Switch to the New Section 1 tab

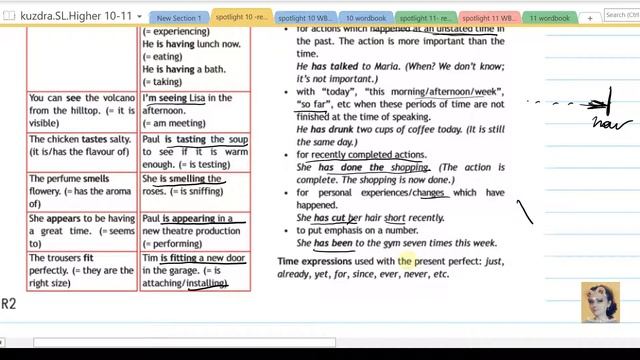click(179, 18)
